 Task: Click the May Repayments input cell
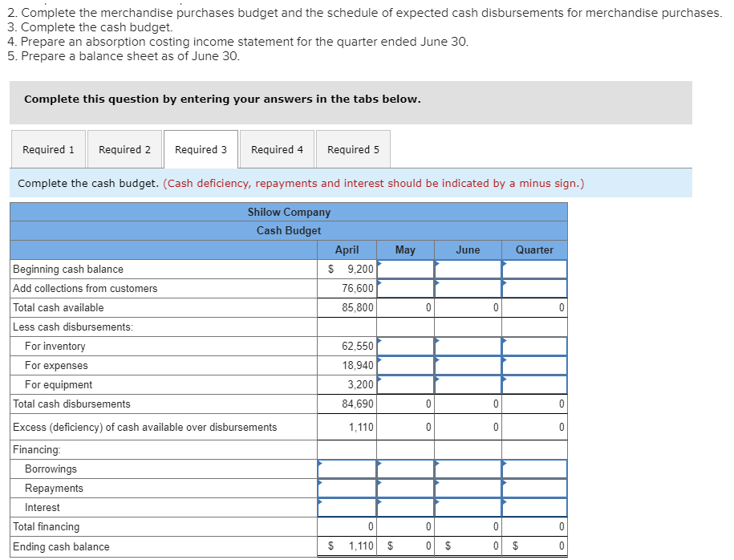click(x=405, y=488)
